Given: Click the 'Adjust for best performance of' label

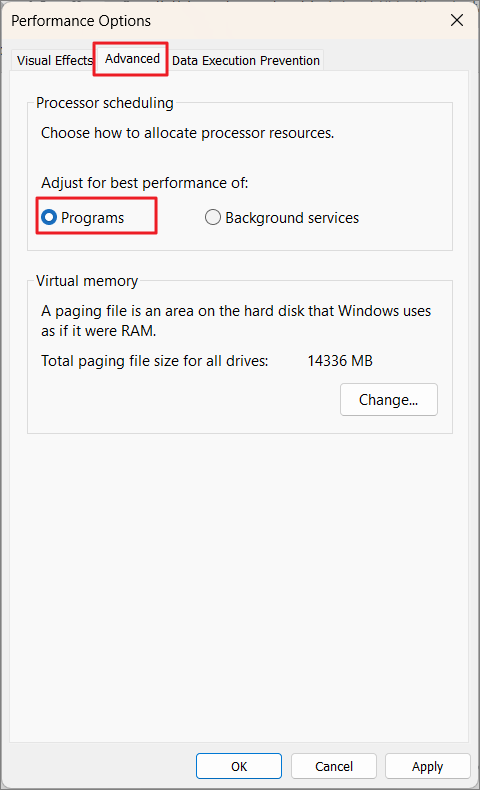Looking at the screenshot, I should click(x=145, y=182).
